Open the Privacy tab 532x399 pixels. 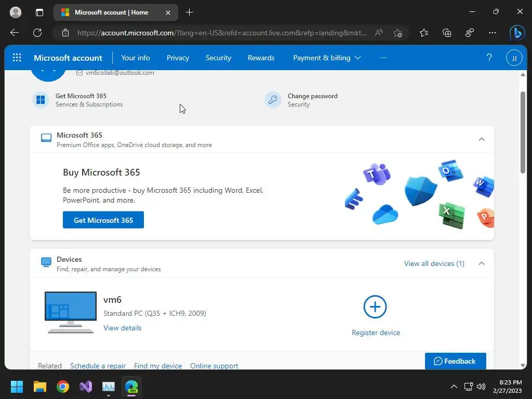coord(178,58)
